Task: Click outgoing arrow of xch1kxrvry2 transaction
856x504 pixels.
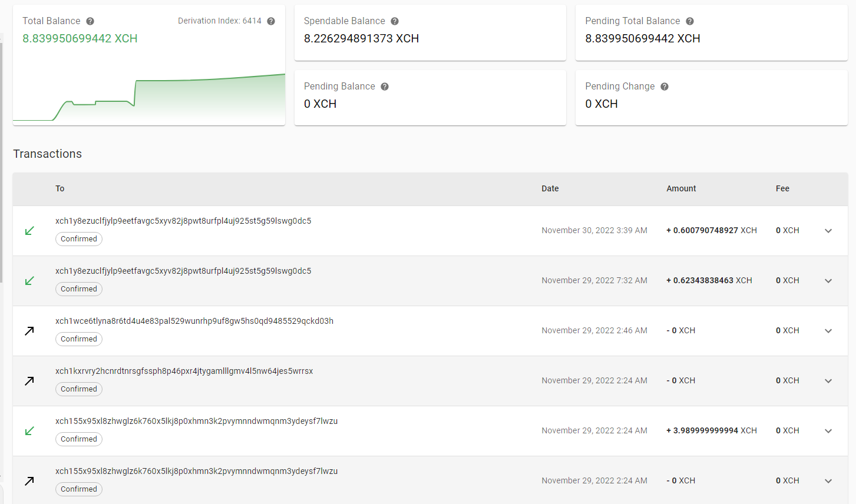Action: point(29,381)
